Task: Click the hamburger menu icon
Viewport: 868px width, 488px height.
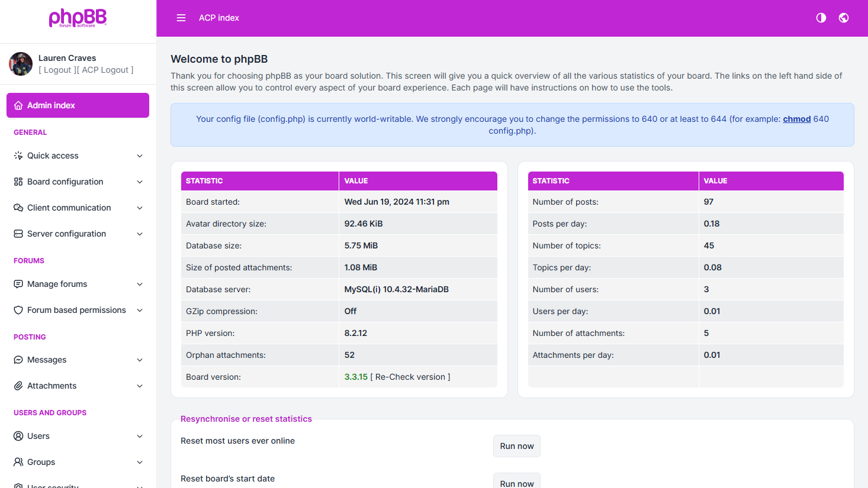Action: [181, 18]
